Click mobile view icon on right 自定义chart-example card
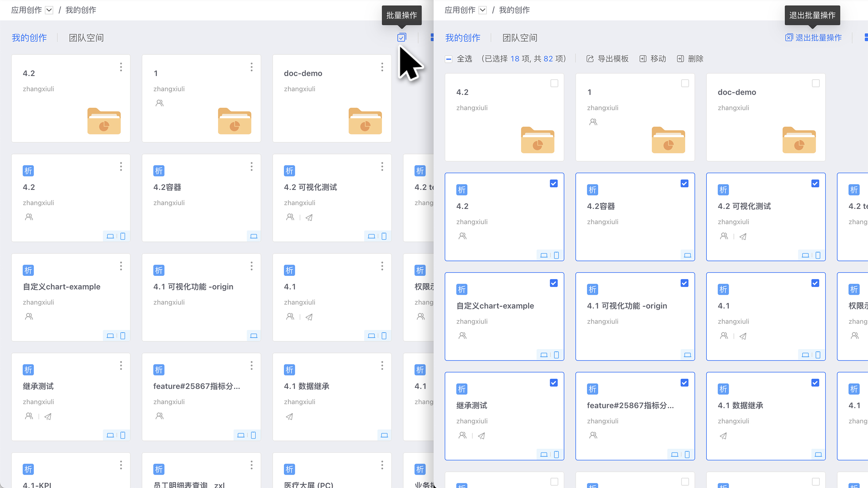Image resolution: width=868 pixels, height=488 pixels. [x=556, y=355]
